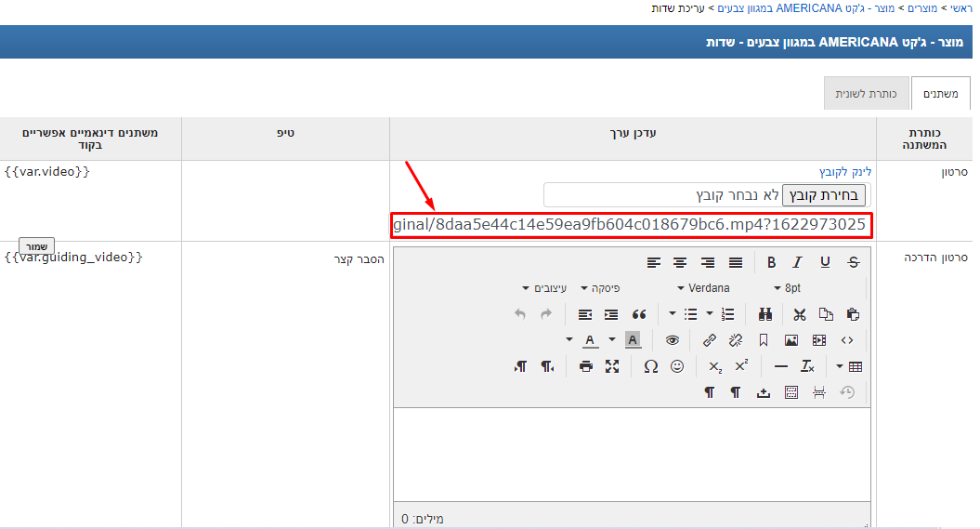Expand numbered list style arrow
980x529 pixels.
point(710,313)
